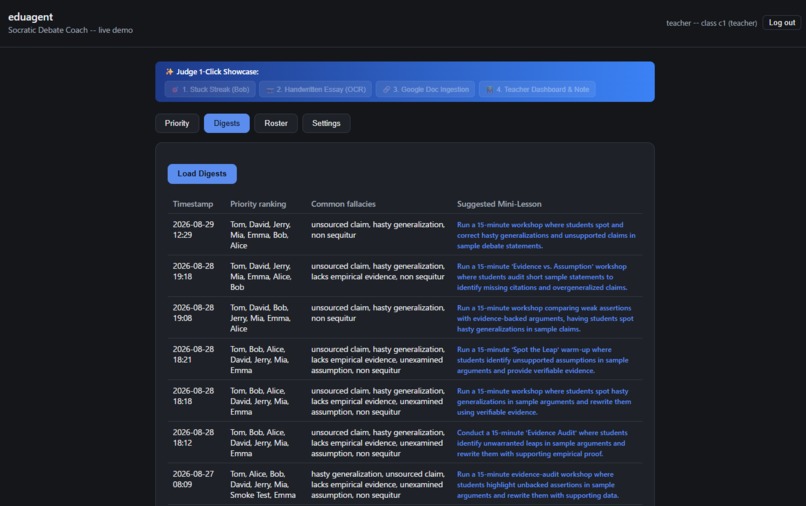Open the 'Evidence Audit' mini-lesson link
806x506 pixels.
point(542,444)
